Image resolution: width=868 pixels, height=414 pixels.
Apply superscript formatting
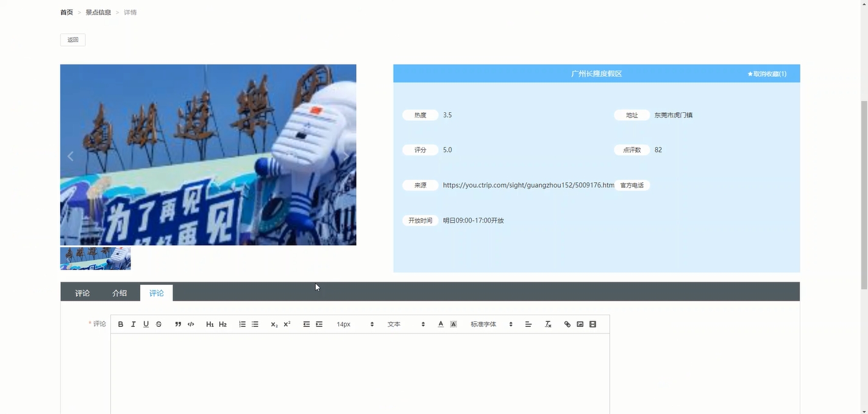286,324
